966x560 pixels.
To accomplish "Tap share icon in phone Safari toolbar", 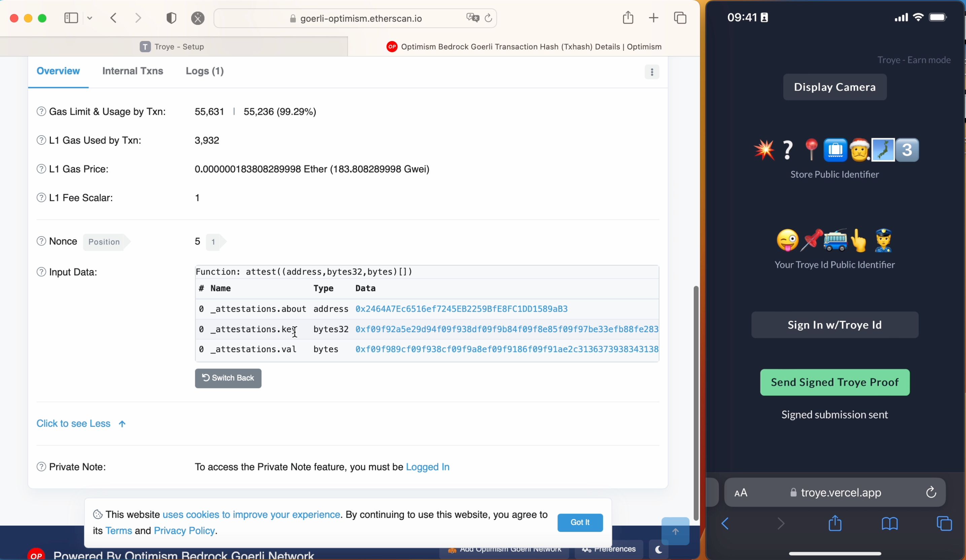I will (835, 523).
